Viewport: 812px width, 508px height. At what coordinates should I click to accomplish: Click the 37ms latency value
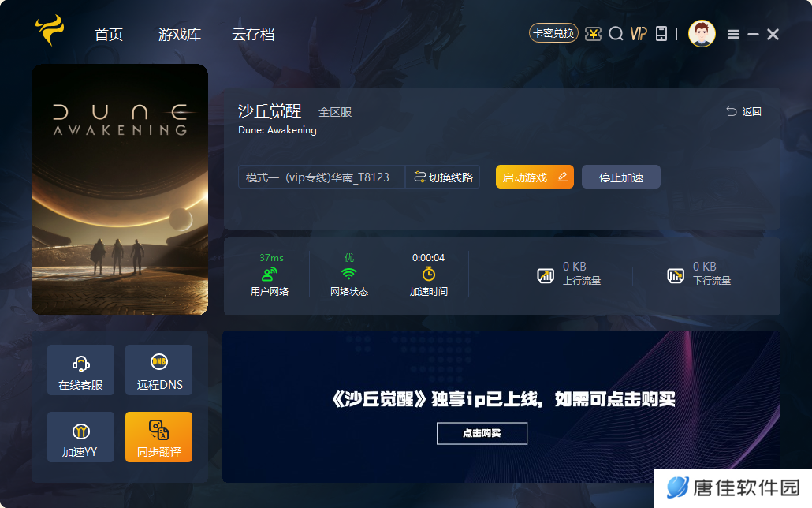coord(271,258)
